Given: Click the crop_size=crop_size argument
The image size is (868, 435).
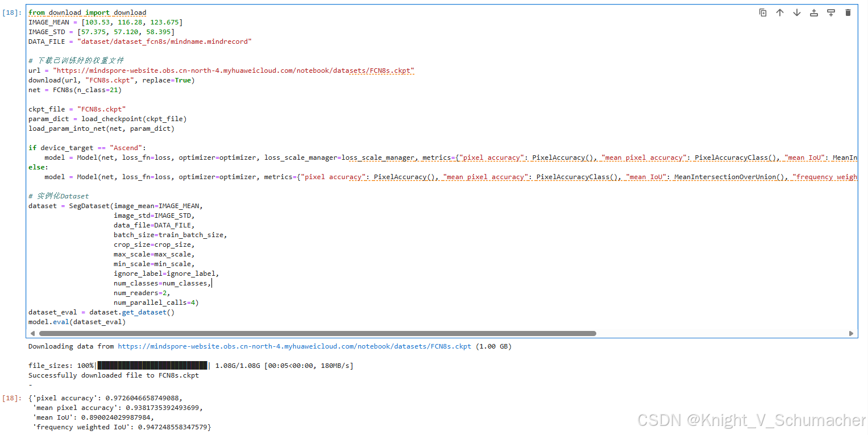Looking at the screenshot, I should [x=154, y=245].
